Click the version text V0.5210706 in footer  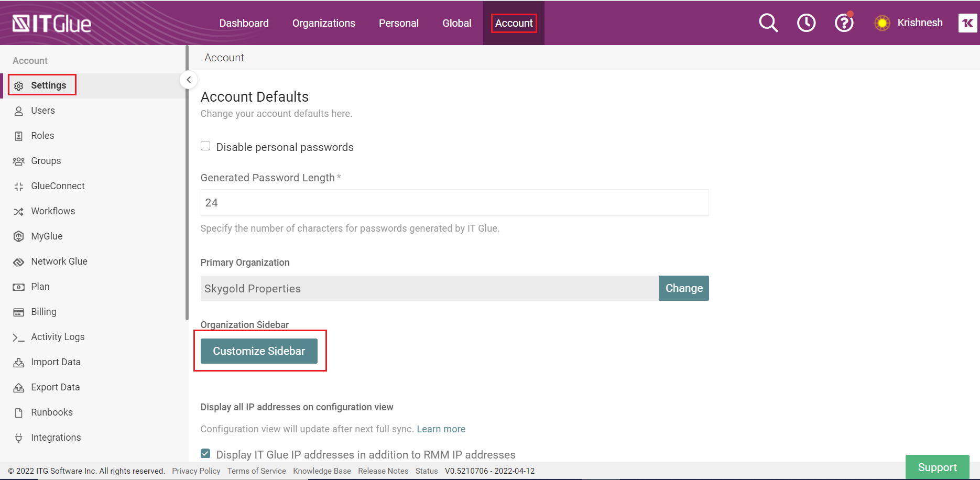[489, 471]
